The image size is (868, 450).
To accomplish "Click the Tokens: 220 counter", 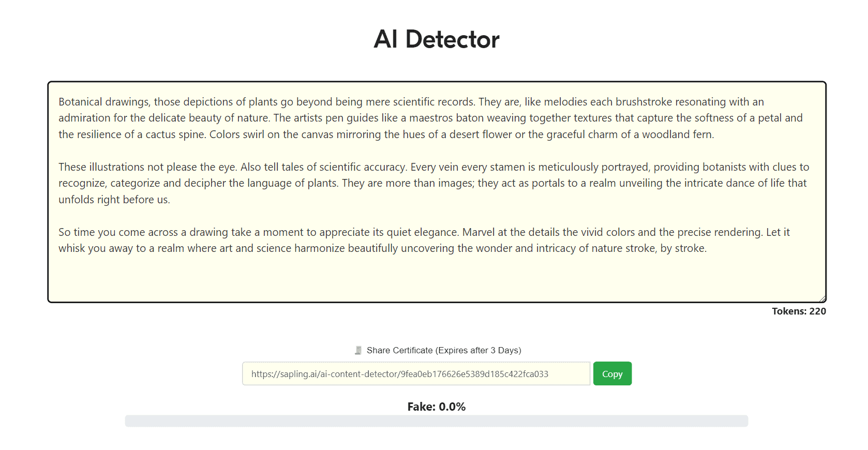I will point(799,311).
